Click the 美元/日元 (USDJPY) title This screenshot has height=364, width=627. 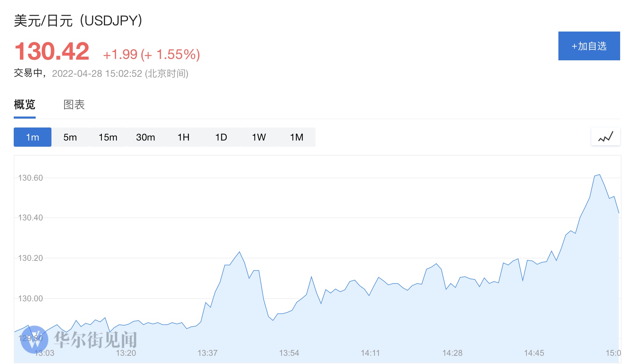click(x=78, y=21)
